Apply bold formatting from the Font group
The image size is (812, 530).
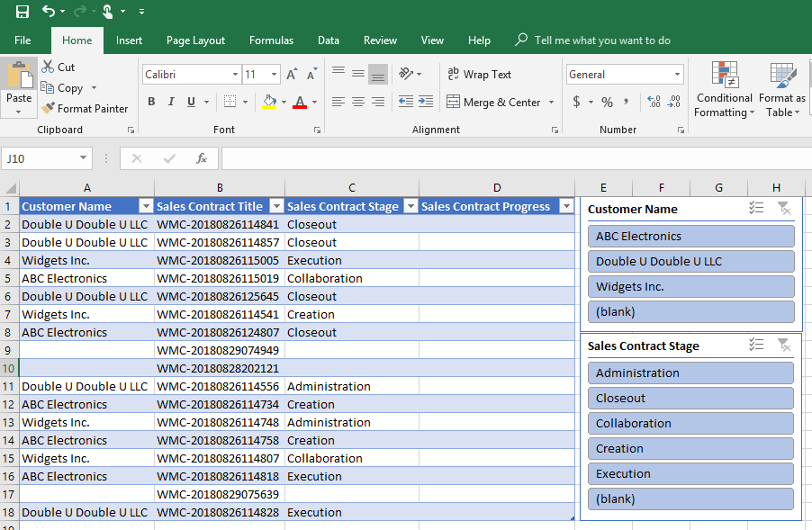pyautogui.click(x=150, y=101)
